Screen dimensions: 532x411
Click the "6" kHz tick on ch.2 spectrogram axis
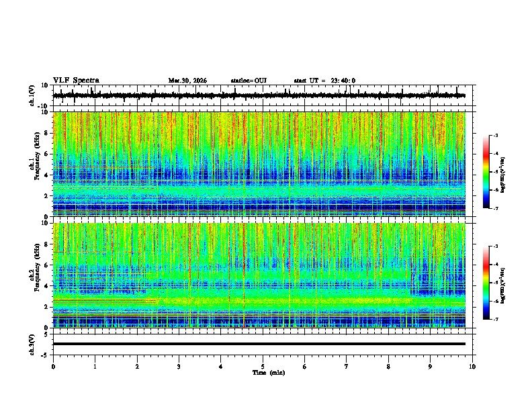(x=47, y=265)
